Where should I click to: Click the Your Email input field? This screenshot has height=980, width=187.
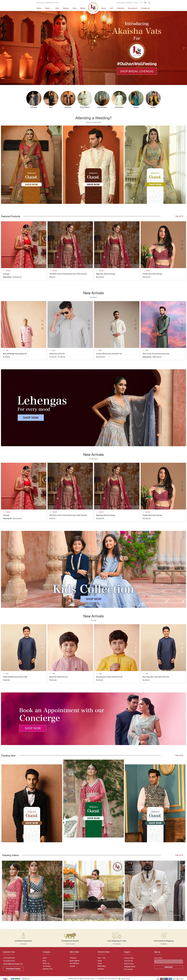(x=168, y=961)
